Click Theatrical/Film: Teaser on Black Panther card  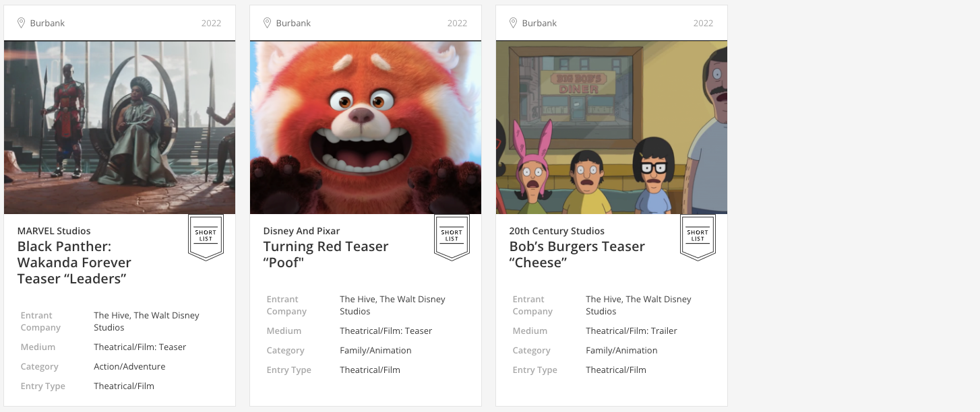(140, 347)
